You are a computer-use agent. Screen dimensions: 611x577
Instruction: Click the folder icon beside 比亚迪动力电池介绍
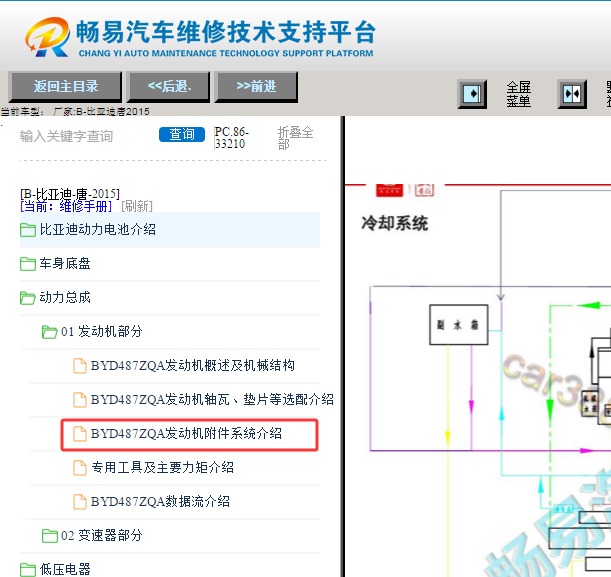tap(28, 230)
